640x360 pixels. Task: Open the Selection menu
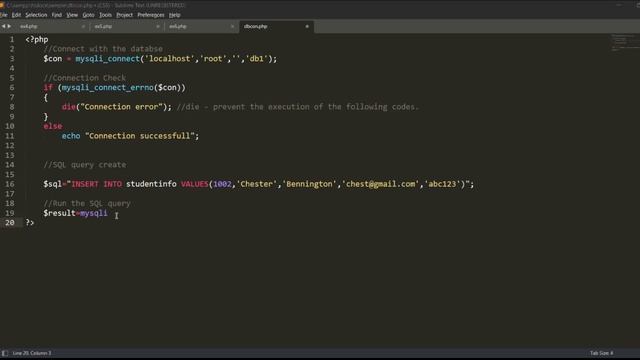click(x=36, y=15)
